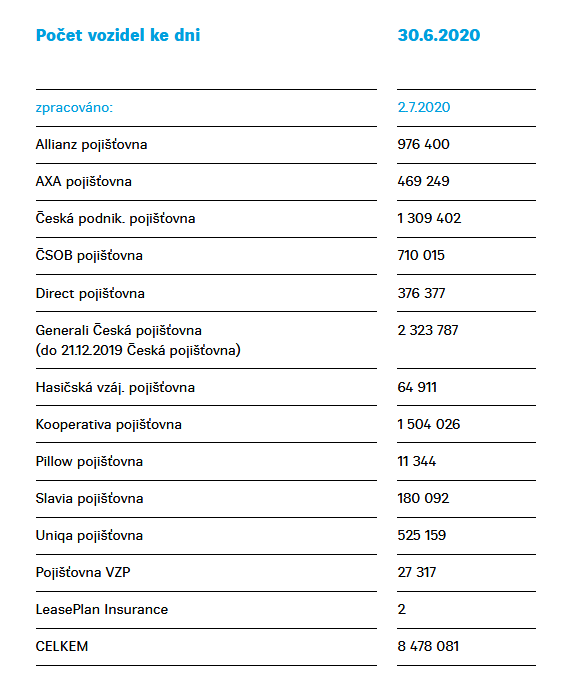The width and height of the screenshot is (580, 693).
Task: Select Slavia pojišťovna value 180 092
Action: 423,499
